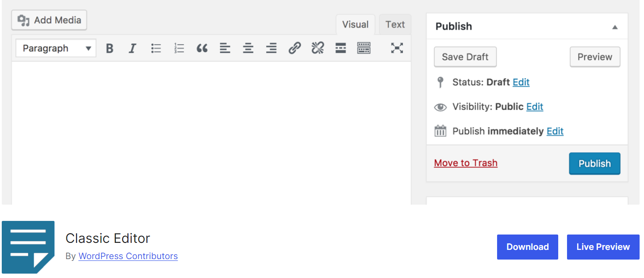Align text right
The height and width of the screenshot is (278, 644).
(271, 48)
